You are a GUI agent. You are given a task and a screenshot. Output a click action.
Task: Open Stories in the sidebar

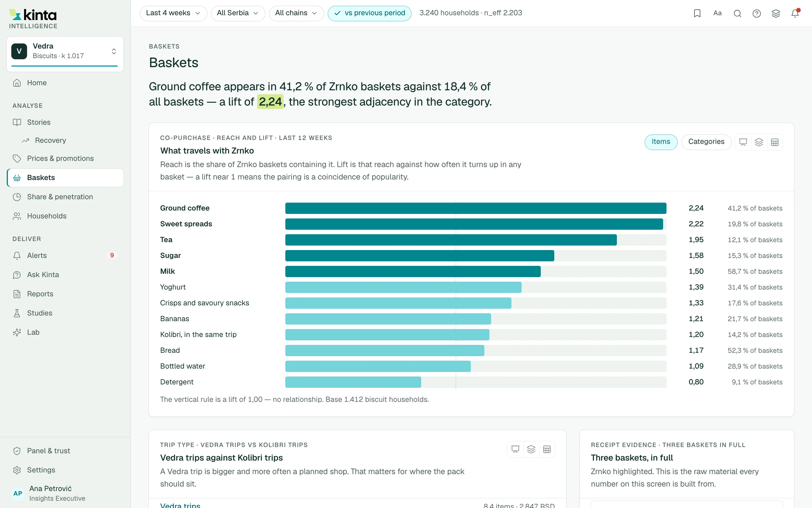point(65,122)
